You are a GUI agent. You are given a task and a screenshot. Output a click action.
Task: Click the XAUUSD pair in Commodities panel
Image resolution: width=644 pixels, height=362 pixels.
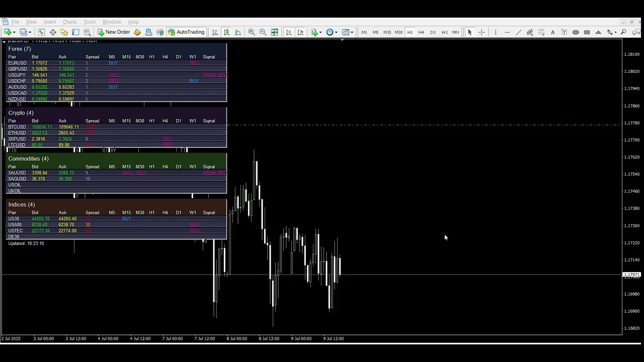[17, 172]
